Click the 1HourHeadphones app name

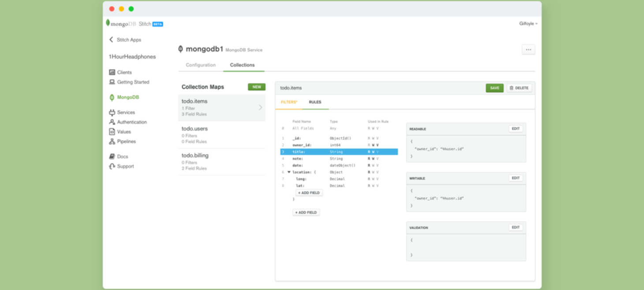tap(132, 56)
